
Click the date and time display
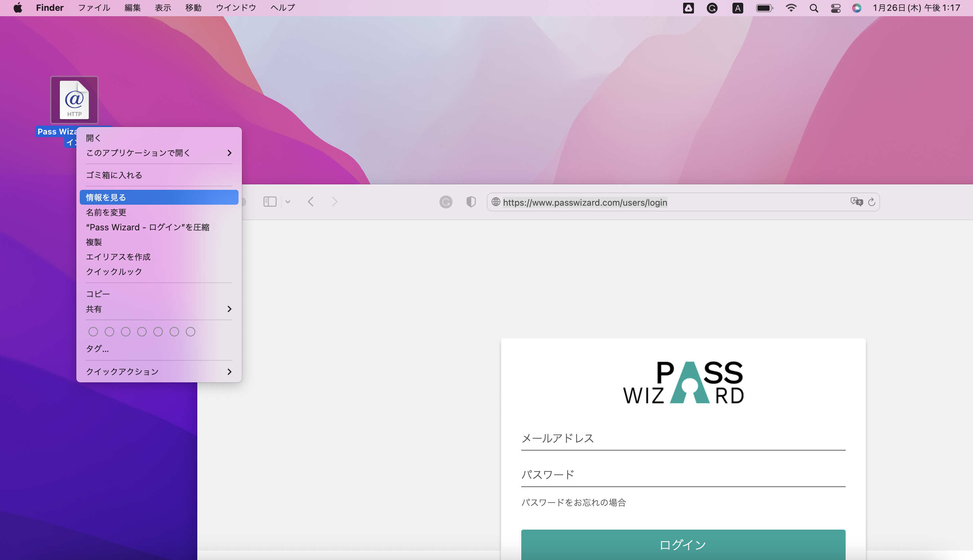tap(917, 8)
